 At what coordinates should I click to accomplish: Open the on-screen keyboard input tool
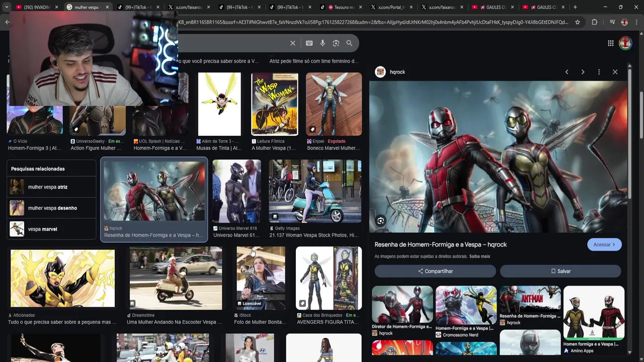point(309,43)
